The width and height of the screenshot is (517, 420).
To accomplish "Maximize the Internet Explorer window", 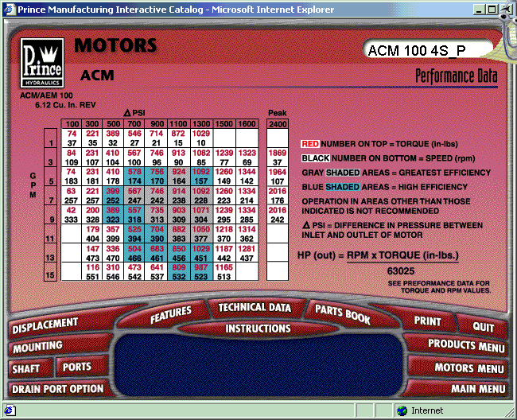I will click(492, 9).
